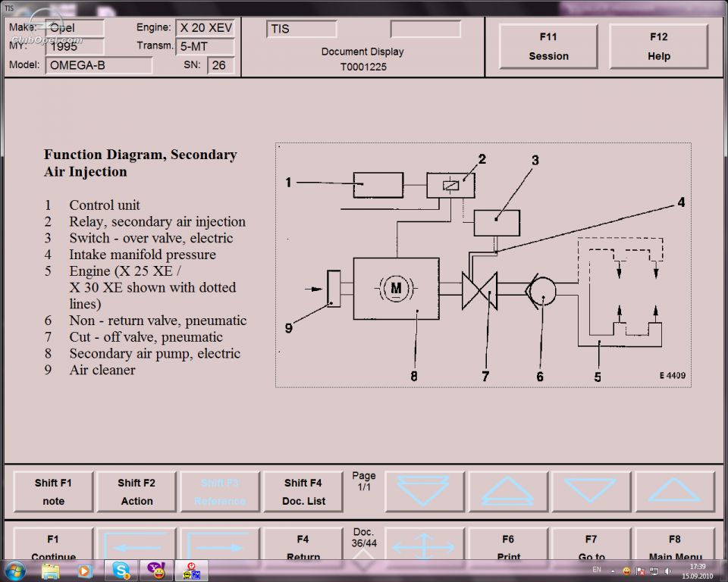Click the SN field showing 26
The height and width of the screenshot is (582, 728).
click(221, 65)
